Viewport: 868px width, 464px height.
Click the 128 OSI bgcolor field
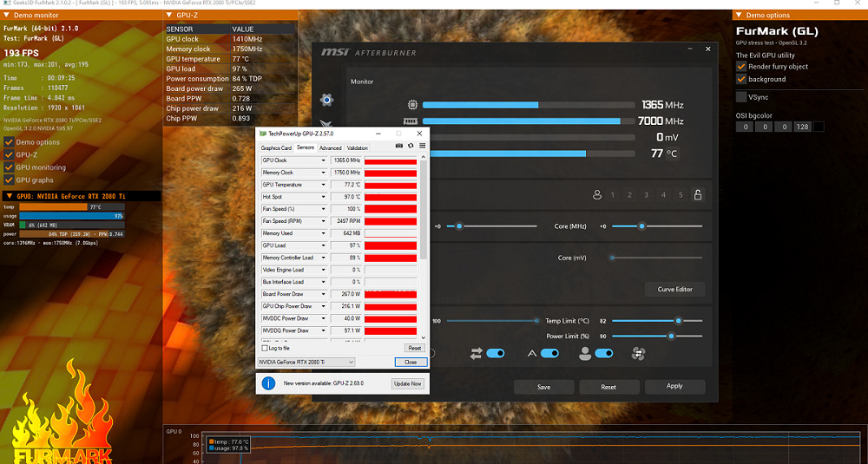802,127
